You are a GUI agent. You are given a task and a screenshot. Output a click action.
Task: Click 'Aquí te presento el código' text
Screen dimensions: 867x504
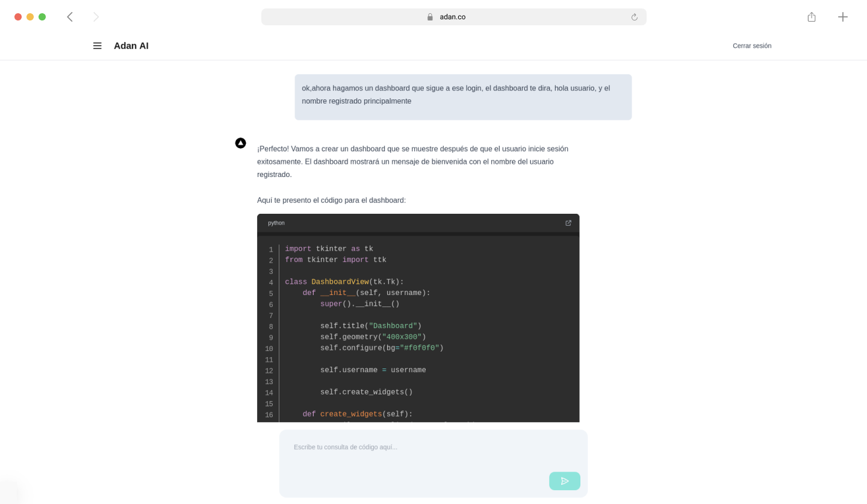click(x=331, y=200)
